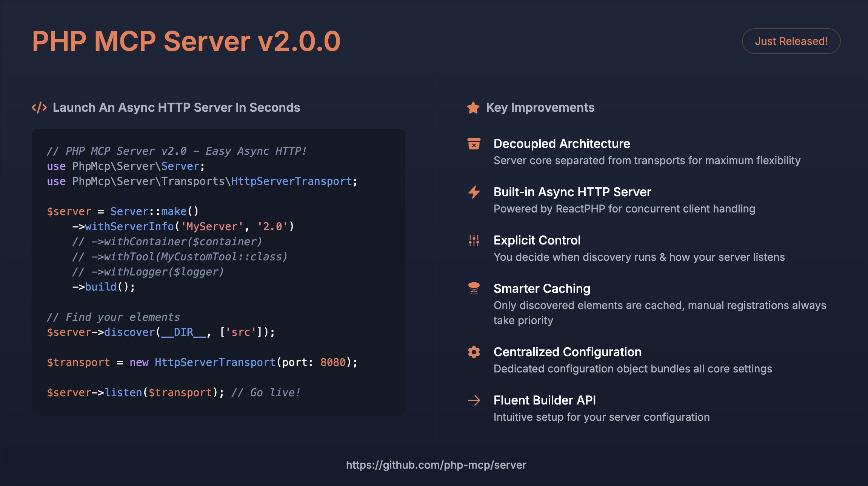Click the discover method call in code
Image resolution: width=868 pixels, height=486 pixels.
coord(129,332)
